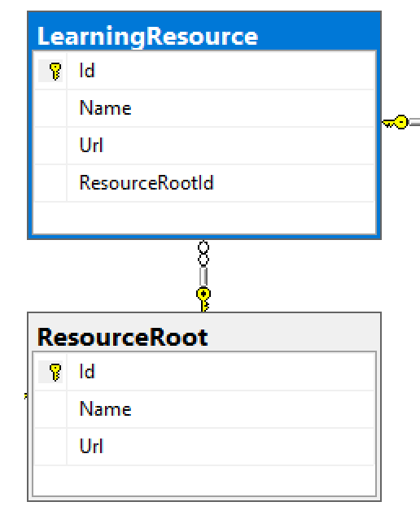Click the row selector beside Name in LearningResource

[50, 108]
